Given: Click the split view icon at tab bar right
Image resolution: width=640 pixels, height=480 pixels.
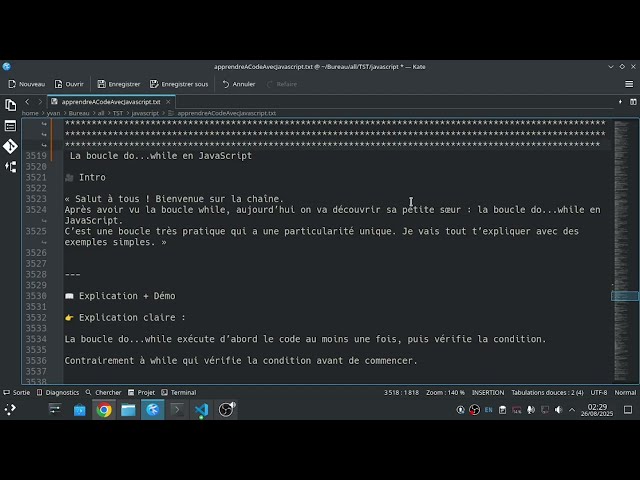Looking at the screenshot, I should coord(633,102).
